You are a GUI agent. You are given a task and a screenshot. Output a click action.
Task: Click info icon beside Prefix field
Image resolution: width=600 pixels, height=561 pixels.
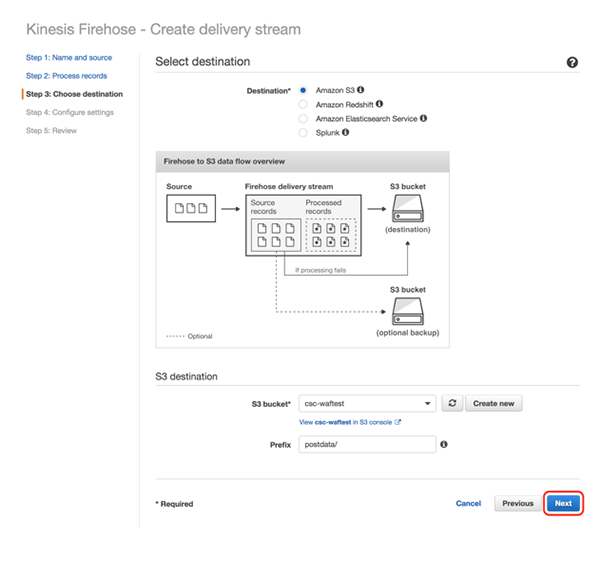(443, 444)
